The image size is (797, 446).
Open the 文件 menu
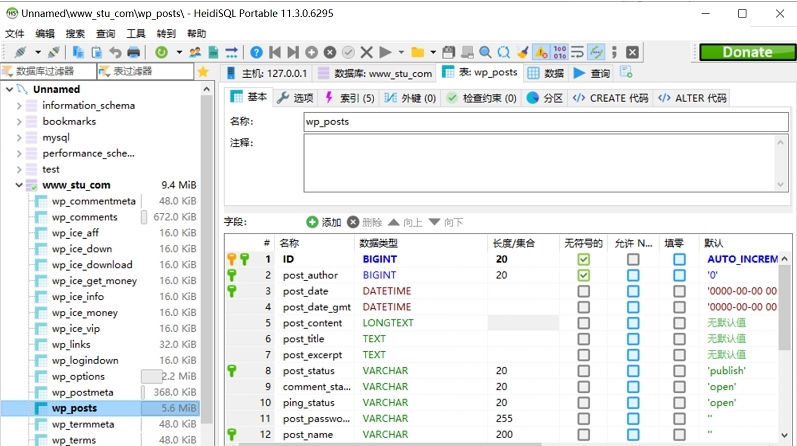click(x=15, y=34)
